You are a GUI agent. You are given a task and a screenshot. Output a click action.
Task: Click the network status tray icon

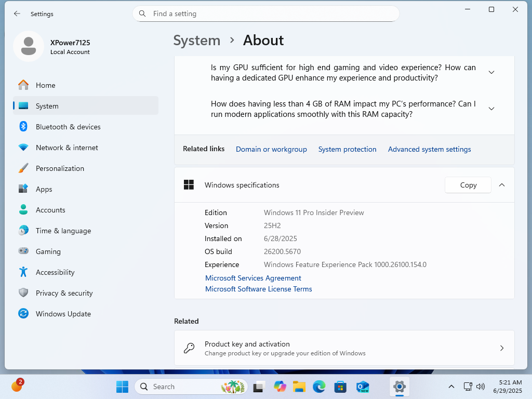point(468,387)
